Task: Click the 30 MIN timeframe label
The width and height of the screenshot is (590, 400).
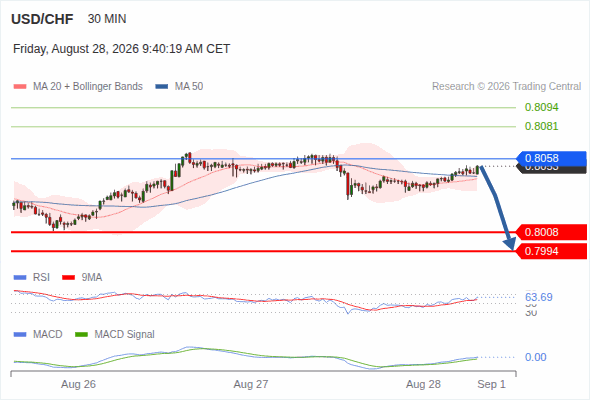Action: [x=107, y=19]
